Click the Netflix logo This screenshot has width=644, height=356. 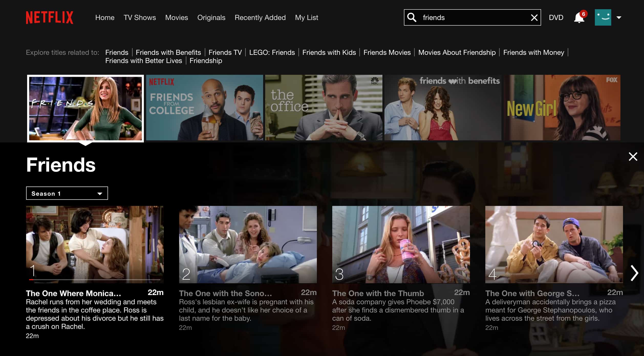tap(49, 17)
